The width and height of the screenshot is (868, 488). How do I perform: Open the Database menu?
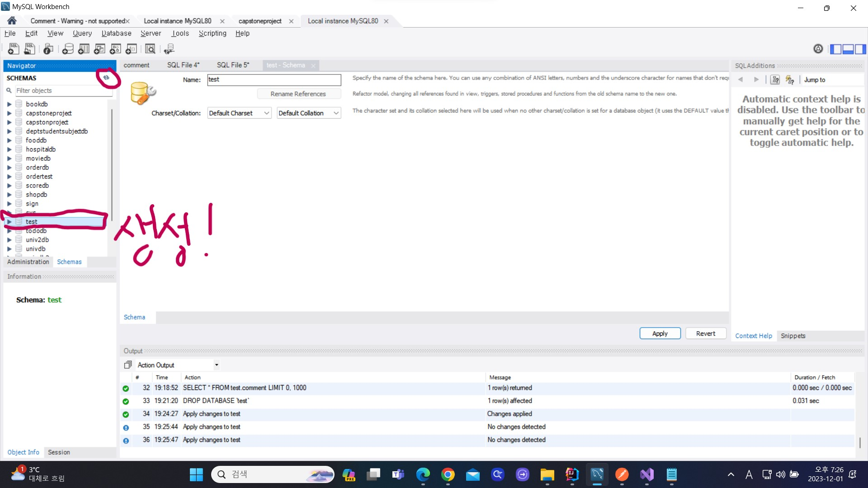116,33
